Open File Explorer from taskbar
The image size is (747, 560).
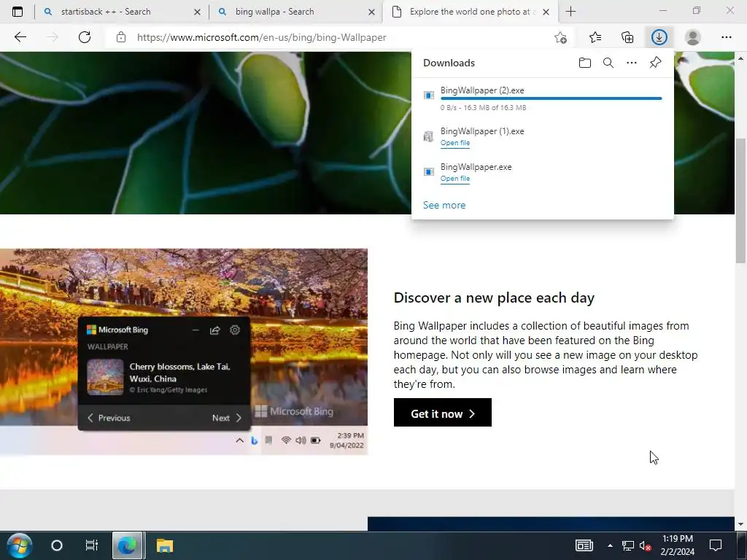point(165,545)
